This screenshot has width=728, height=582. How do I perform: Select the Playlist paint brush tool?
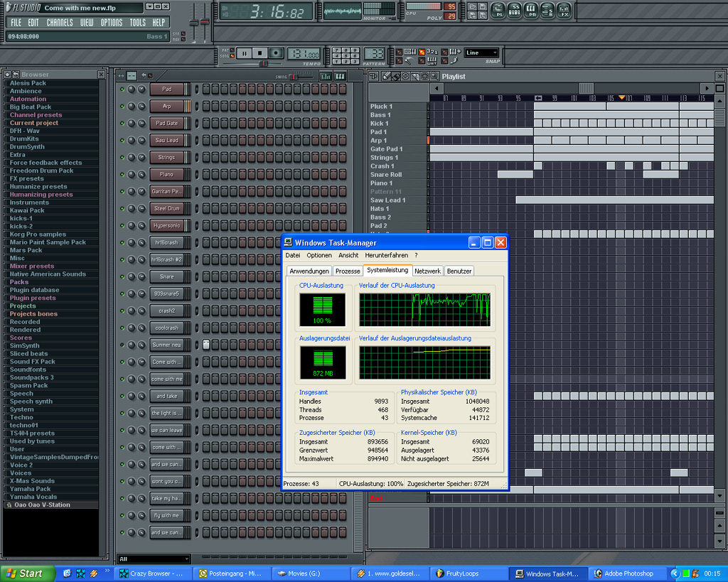tap(395, 76)
